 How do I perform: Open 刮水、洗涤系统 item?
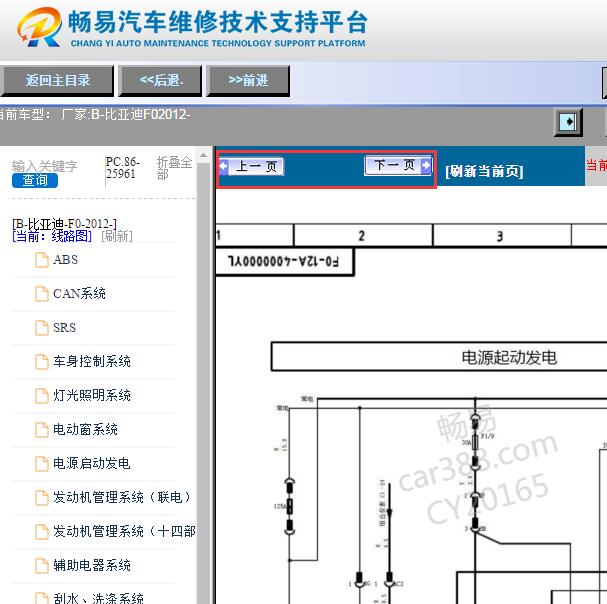[x=98, y=599]
